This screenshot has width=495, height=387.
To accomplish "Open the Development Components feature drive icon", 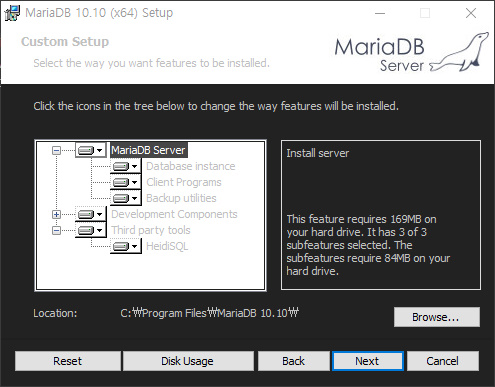I will point(90,214).
